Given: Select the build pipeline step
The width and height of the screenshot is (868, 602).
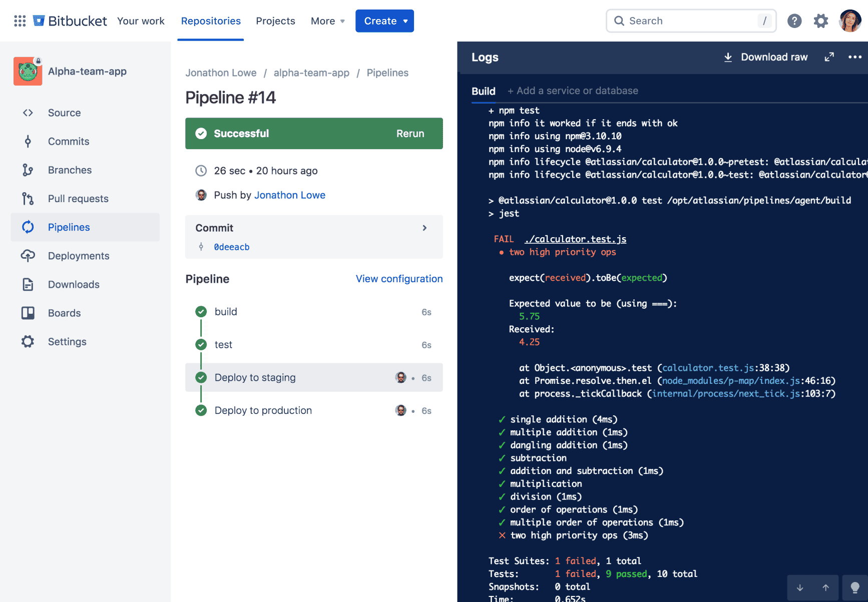Looking at the screenshot, I should coord(314,312).
